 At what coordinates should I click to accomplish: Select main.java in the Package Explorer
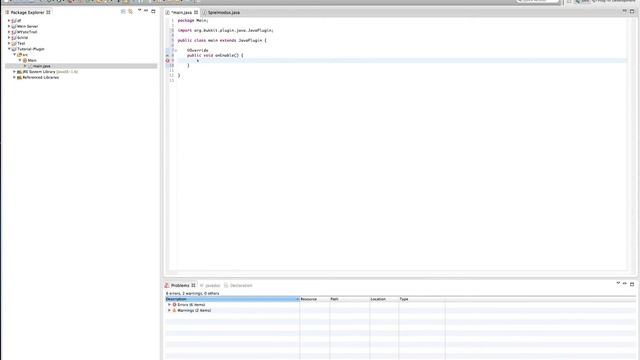[41, 66]
